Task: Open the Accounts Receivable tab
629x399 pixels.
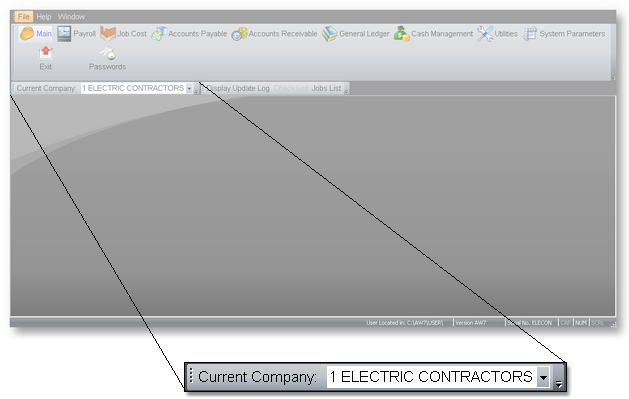Action: 275,34
